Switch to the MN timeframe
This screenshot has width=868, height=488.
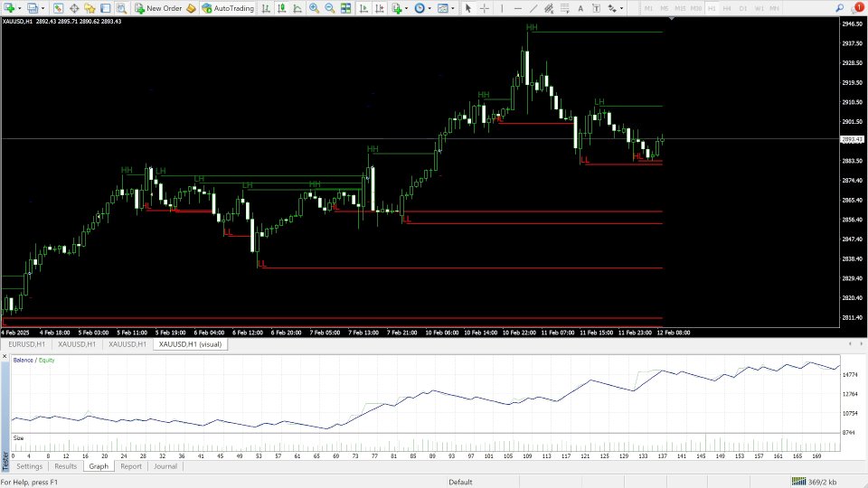tap(775, 8)
